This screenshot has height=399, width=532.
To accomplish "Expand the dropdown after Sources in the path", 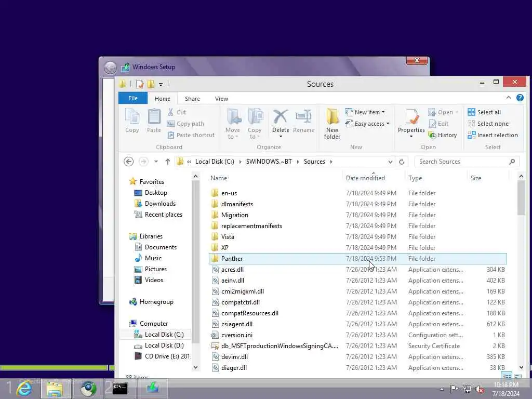I will click(331, 162).
